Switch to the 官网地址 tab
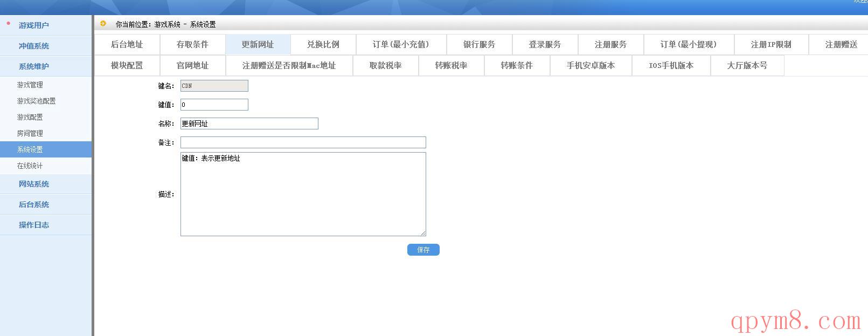This screenshot has width=868, height=336. pyautogui.click(x=193, y=66)
